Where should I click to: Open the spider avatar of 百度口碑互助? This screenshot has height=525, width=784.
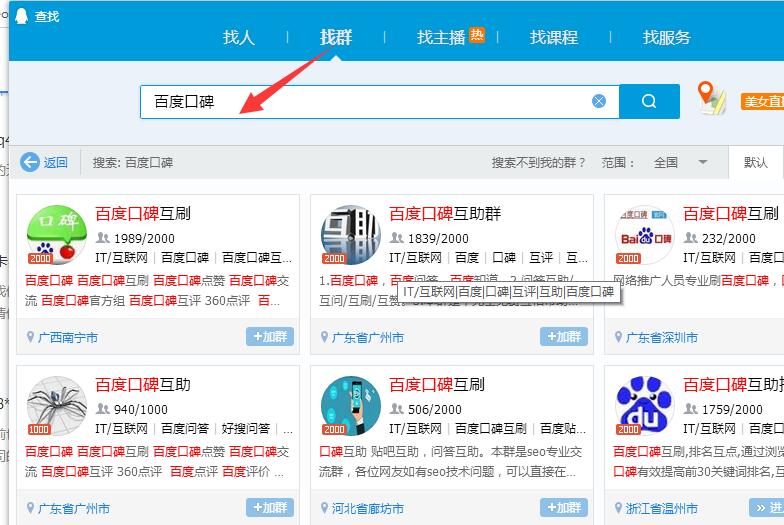[56, 406]
